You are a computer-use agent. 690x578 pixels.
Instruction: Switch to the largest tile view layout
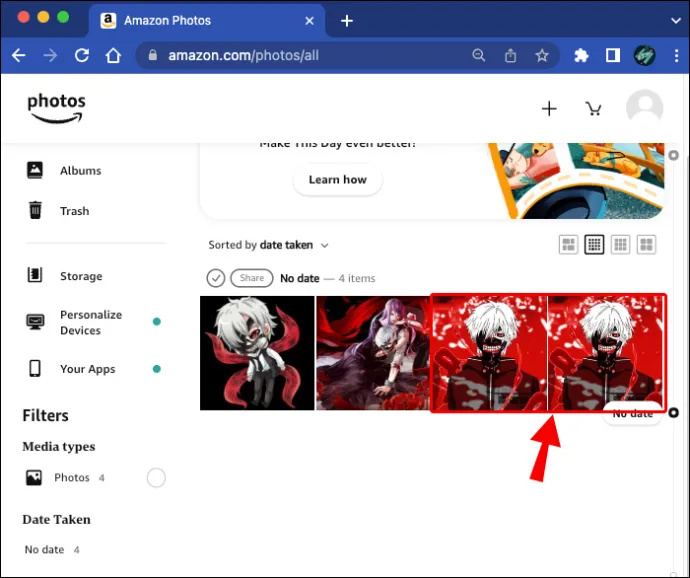click(x=646, y=244)
